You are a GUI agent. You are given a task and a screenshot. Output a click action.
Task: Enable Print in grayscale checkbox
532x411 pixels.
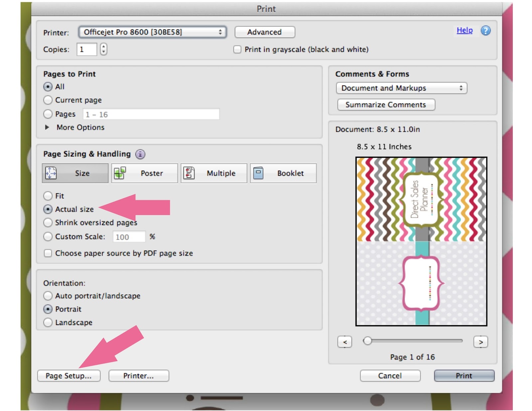click(237, 50)
